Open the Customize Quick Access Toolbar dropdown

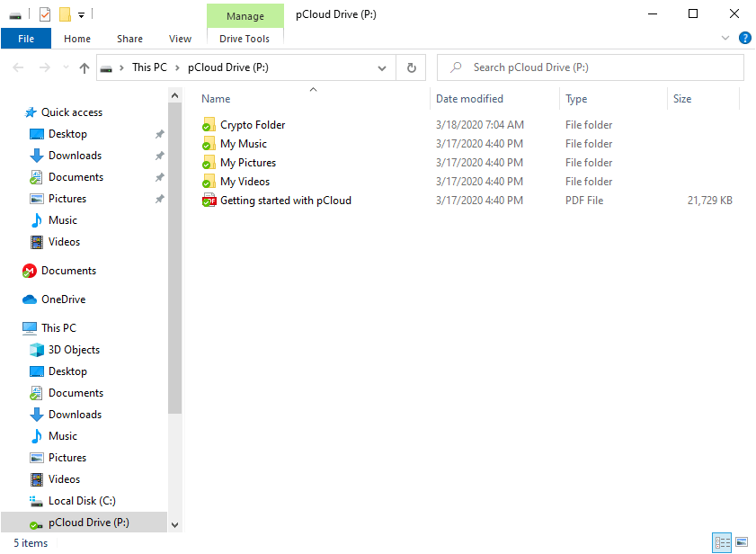click(82, 15)
